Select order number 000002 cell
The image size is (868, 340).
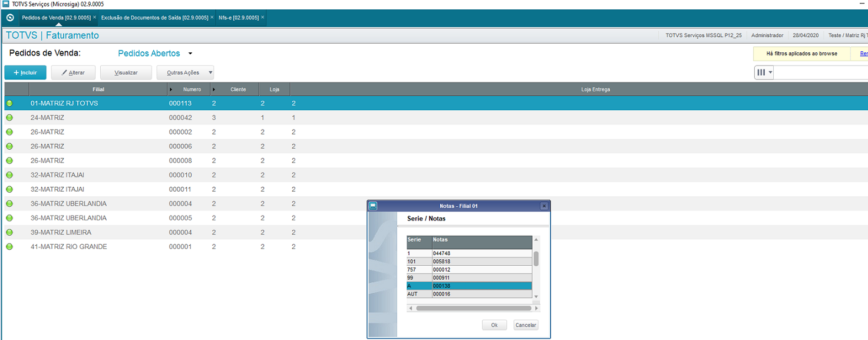pyautogui.click(x=180, y=132)
